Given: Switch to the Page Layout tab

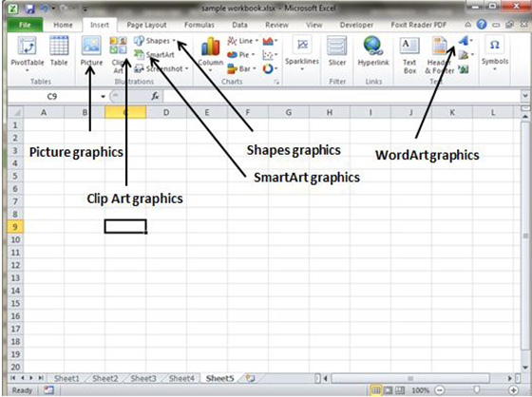Looking at the screenshot, I should point(146,25).
